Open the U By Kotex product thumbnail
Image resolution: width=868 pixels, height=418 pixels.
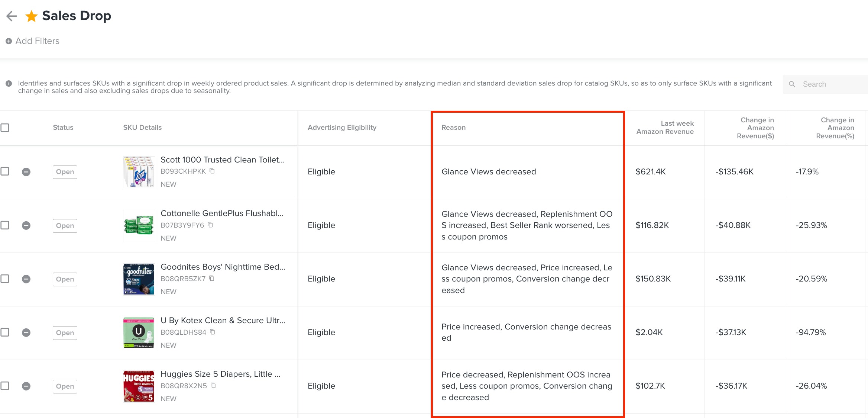point(139,333)
